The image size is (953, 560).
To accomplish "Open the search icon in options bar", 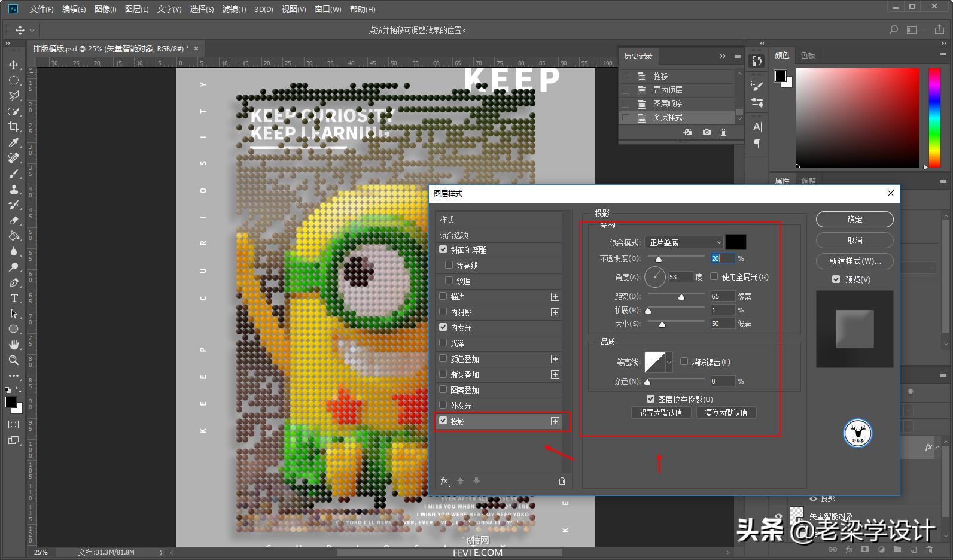I will coord(894,29).
